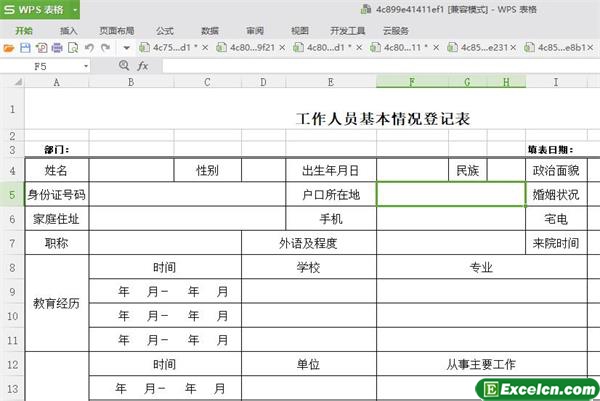Select row 12 header
Screen dimensions: 600x401
click(x=12, y=364)
